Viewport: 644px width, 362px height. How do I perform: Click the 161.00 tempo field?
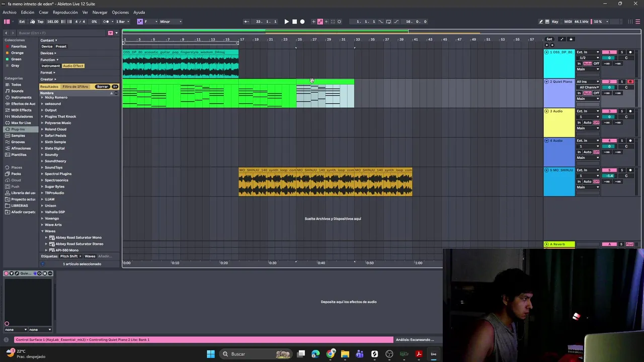pos(53,22)
